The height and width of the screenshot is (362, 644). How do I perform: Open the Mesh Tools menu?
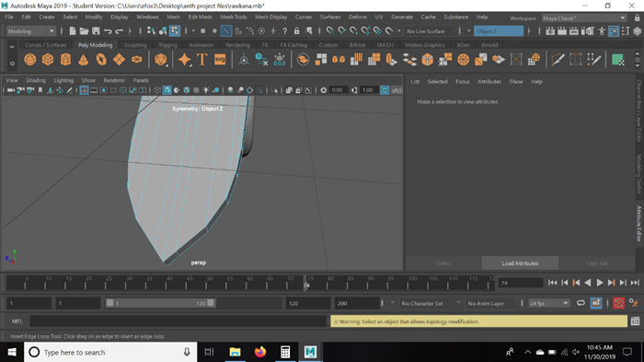point(234,17)
